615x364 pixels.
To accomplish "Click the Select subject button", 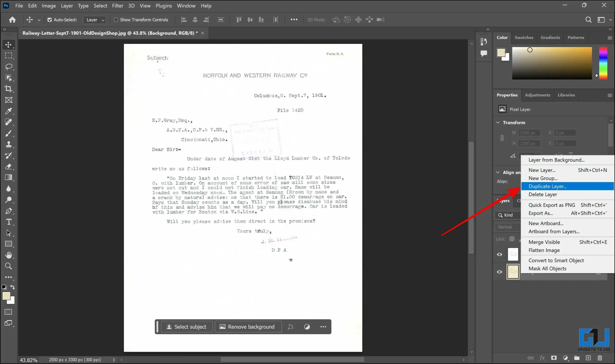I will click(187, 327).
